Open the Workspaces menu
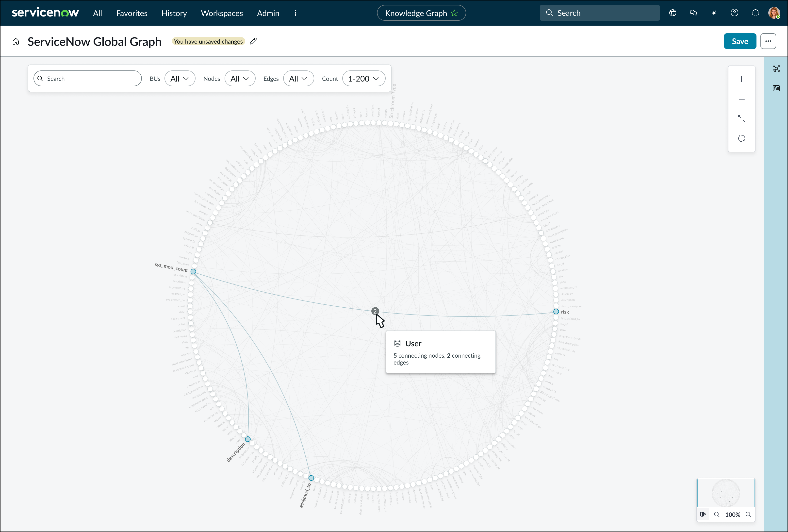788x532 pixels. coord(222,13)
